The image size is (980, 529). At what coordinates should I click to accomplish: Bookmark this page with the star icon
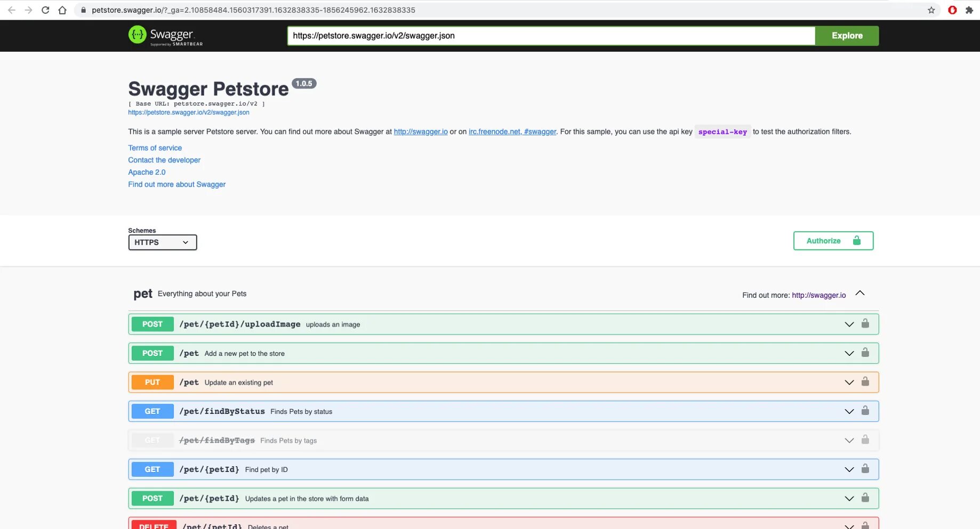[x=931, y=10]
